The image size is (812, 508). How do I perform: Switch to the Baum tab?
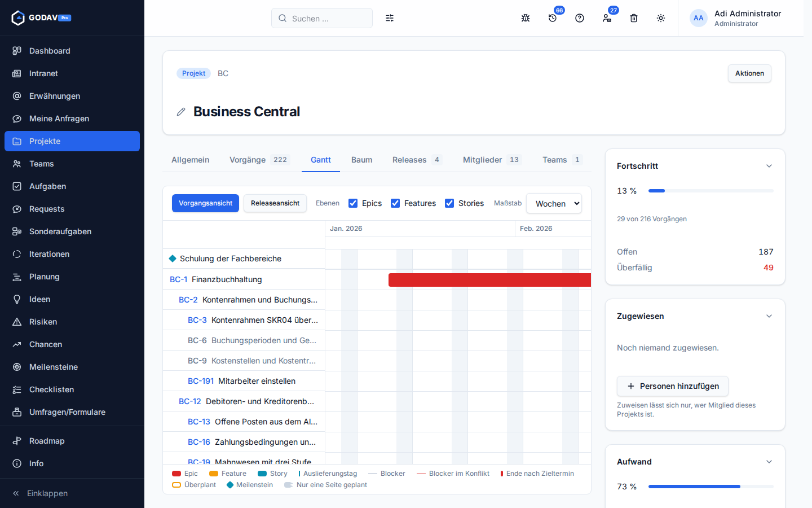[x=361, y=160]
